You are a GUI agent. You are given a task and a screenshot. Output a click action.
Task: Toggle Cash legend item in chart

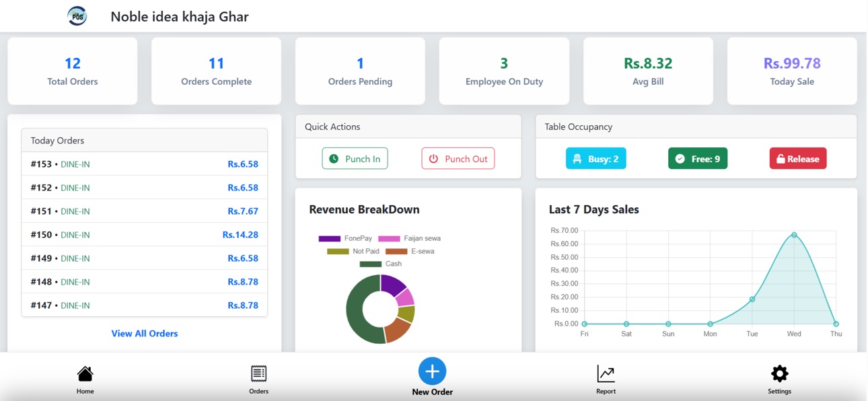[381, 264]
